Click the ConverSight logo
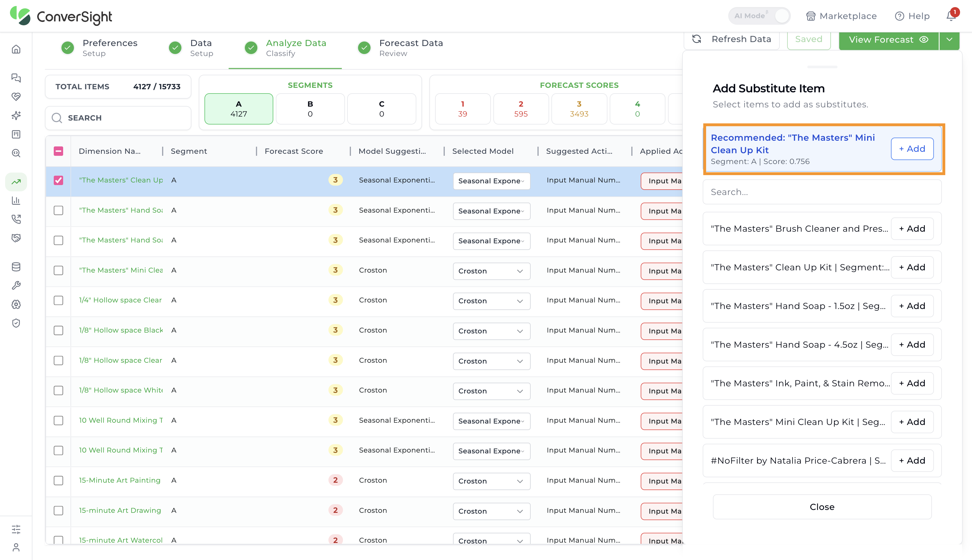 (61, 16)
